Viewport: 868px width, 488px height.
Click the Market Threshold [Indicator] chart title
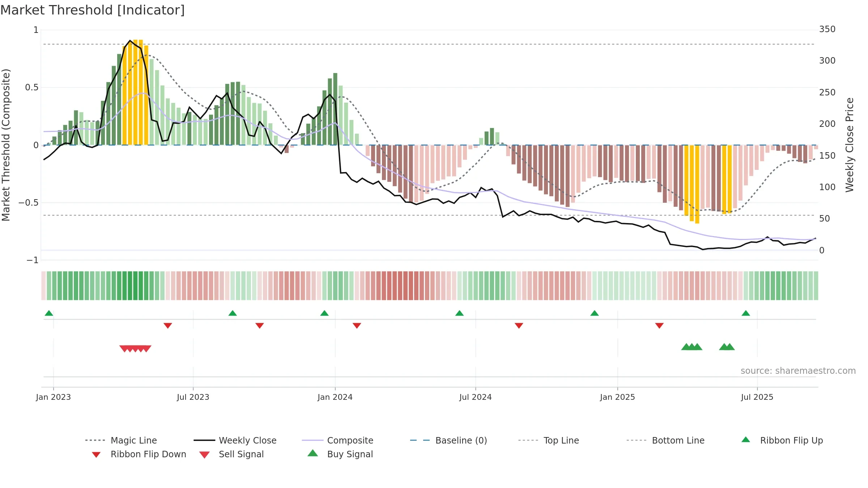coord(93,10)
